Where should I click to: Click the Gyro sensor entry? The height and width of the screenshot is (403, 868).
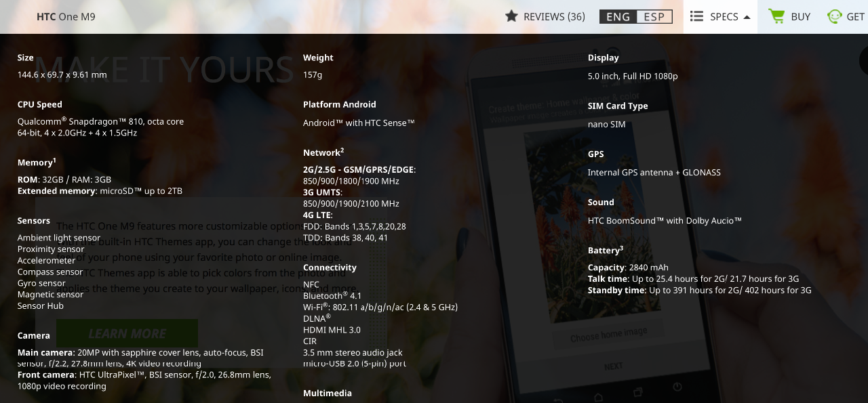[x=41, y=283]
